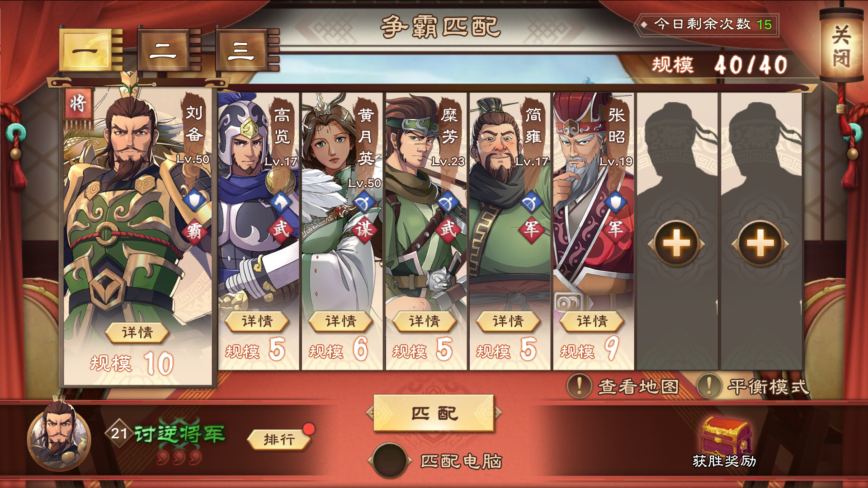Click 高览's cavalry horse icon
This screenshot has width=868, height=488.
point(280,202)
